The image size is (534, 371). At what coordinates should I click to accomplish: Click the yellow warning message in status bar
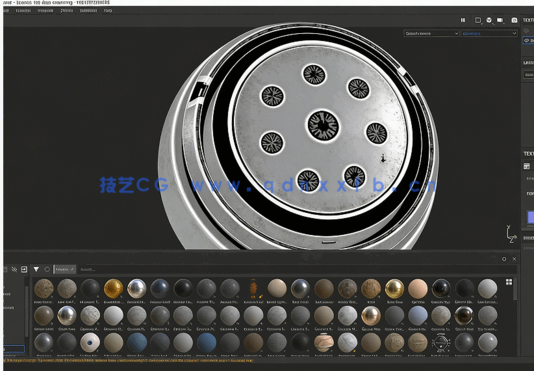pos(128,360)
